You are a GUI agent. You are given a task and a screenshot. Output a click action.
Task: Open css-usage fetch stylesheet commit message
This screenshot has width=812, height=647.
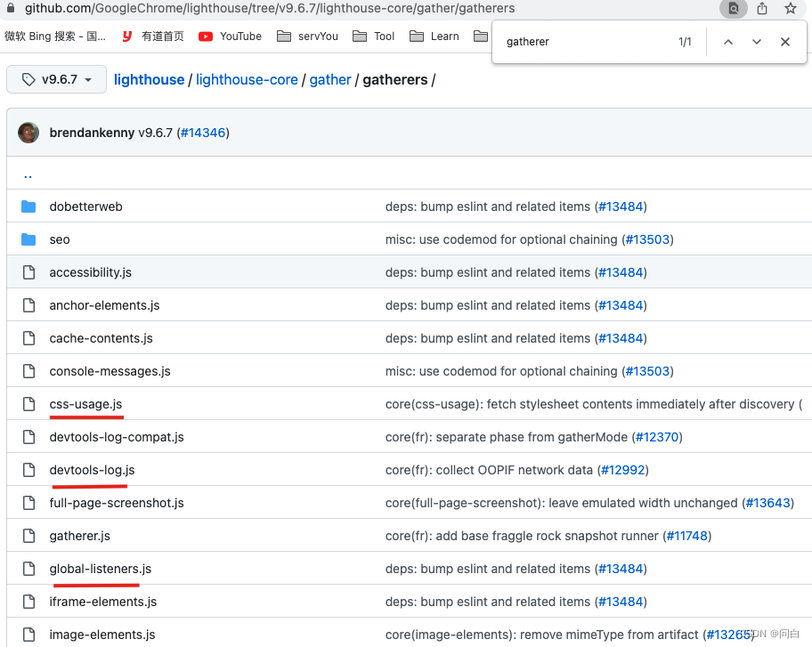coord(594,404)
